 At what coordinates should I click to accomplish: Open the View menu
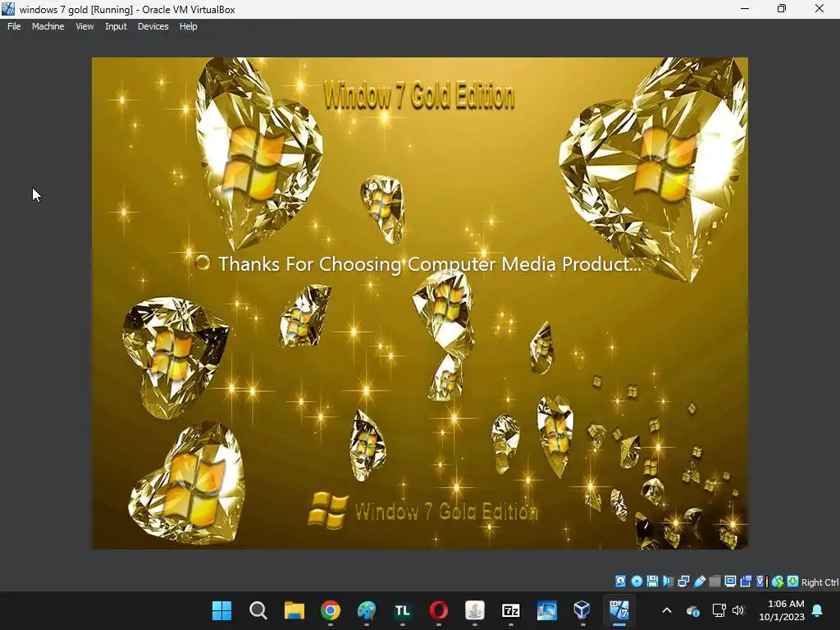pyautogui.click(x=84, y=26)
